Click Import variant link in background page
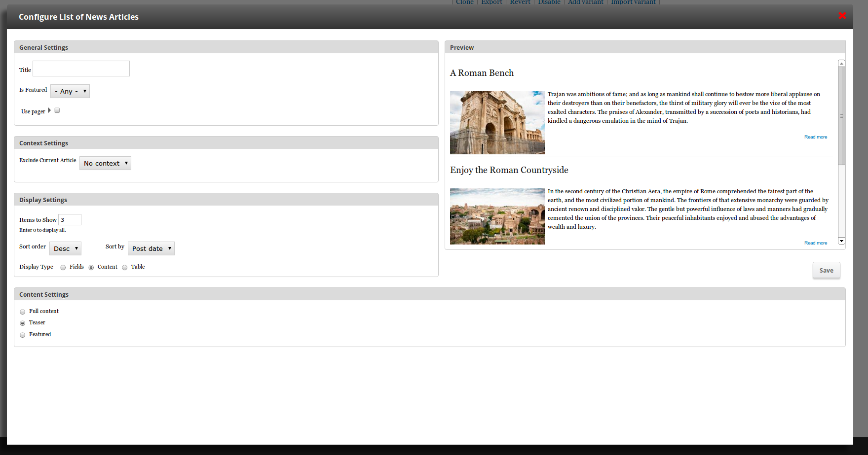Viewport: 868px width, 455px height. (x=634, y=2)
